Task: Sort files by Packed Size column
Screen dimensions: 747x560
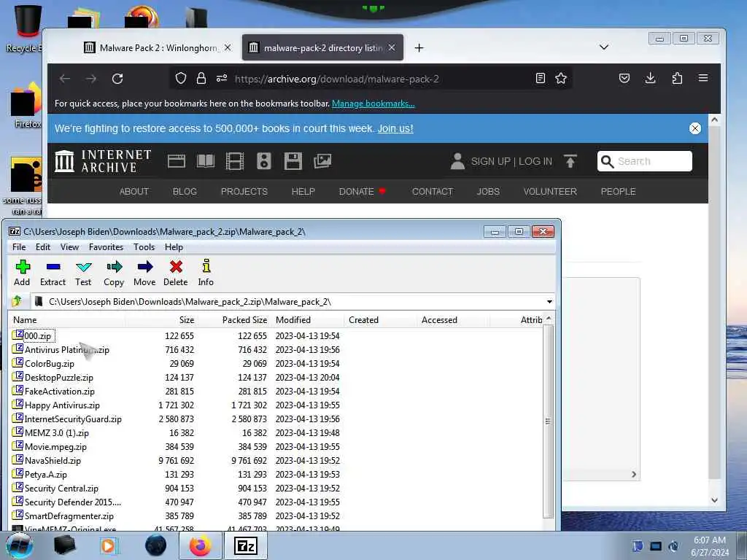Action: pyautogui.click(x=234, y=320)
